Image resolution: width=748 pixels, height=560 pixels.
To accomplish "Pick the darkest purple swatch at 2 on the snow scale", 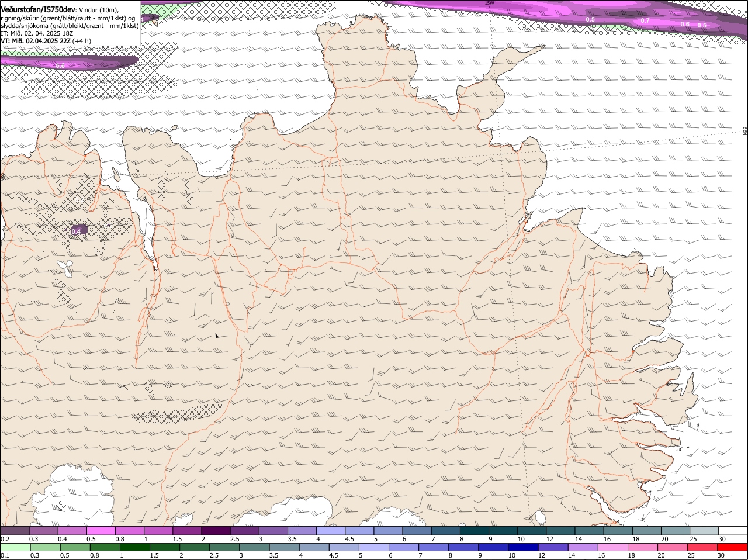I will click(216, 530).
